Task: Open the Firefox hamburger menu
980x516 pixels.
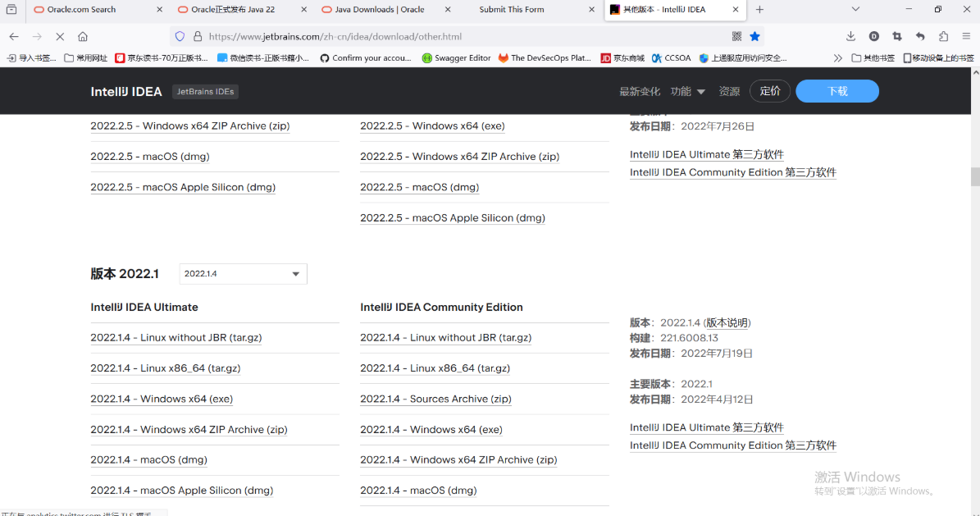Action: click(x=966, y=36)
